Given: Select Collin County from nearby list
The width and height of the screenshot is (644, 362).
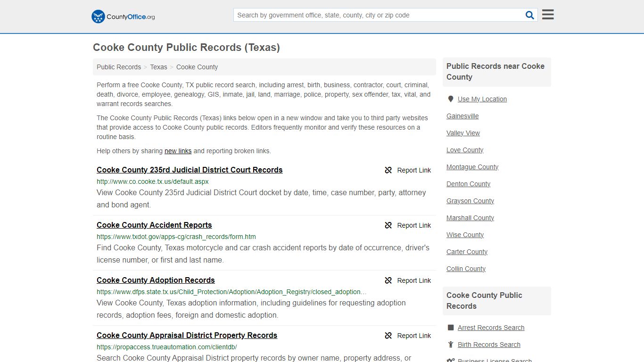Looking at the screenshot, I should tap(466, 269).
